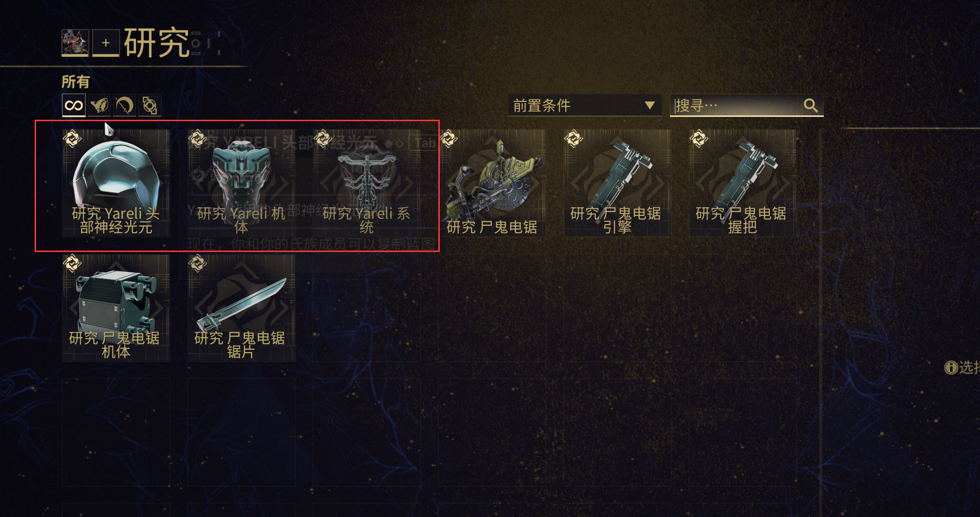Click the info icon at right edge
980x517 pixels.
click(x=951, y=367)
